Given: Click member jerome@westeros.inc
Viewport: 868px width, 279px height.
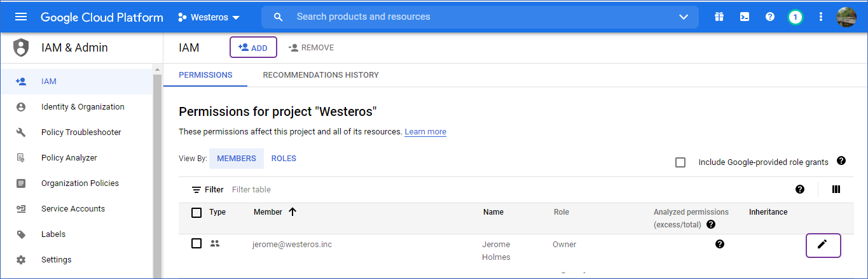Looking at the screenshot, I should tap(293, 245).
